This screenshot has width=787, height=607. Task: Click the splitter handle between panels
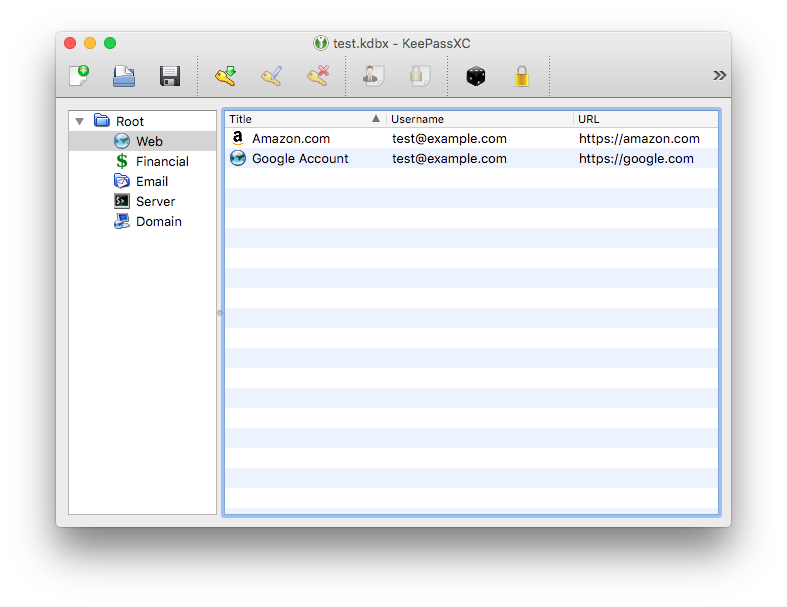coord(219,313)
